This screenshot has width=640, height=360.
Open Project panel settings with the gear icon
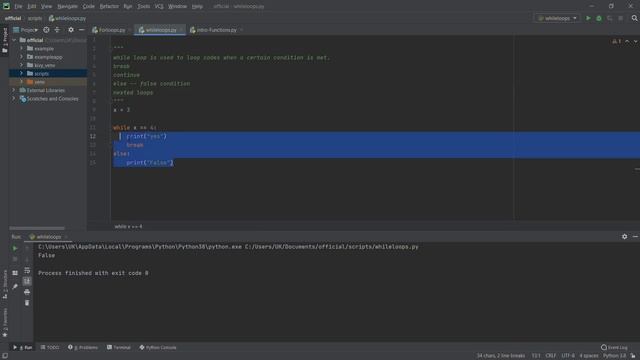[71, 30]
